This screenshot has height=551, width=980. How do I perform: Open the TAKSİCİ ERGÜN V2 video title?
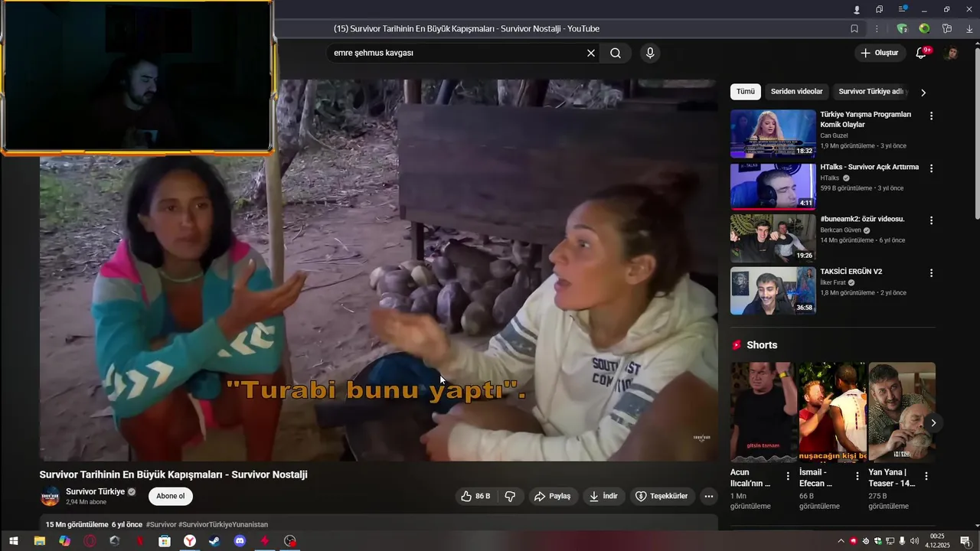[x=851, y=272]
